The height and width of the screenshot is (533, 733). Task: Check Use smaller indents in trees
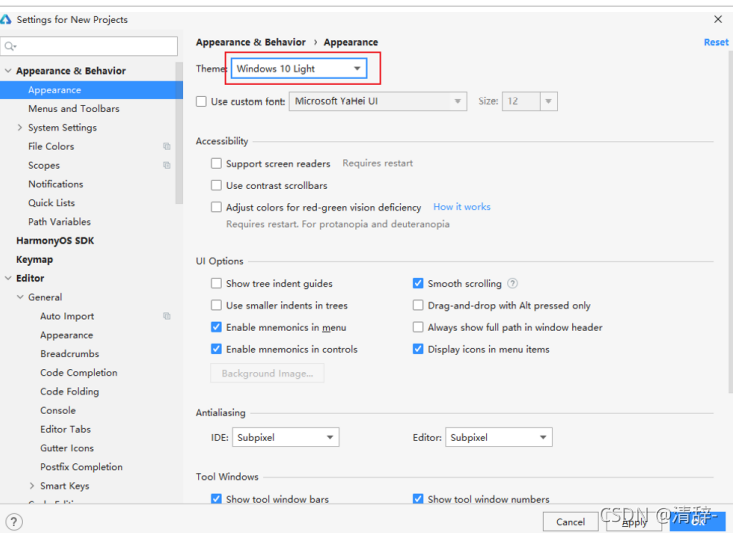click(216, 305)
